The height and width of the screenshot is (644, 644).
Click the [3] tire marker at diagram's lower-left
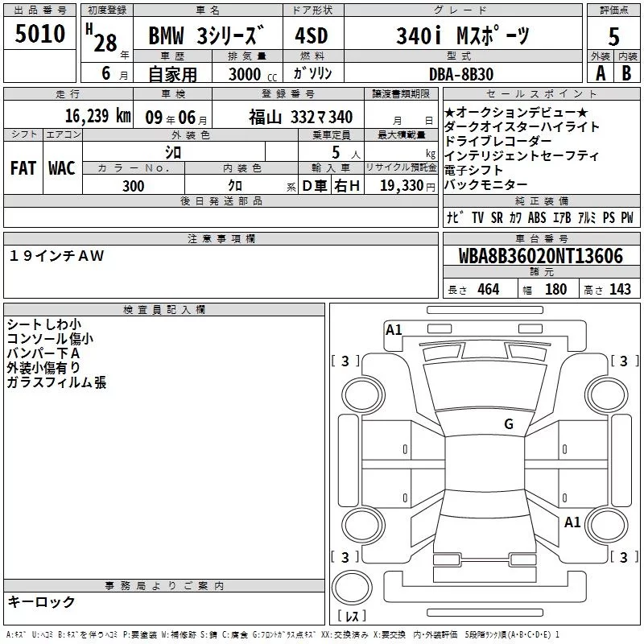pyautogui.click(x=345, y=557)
